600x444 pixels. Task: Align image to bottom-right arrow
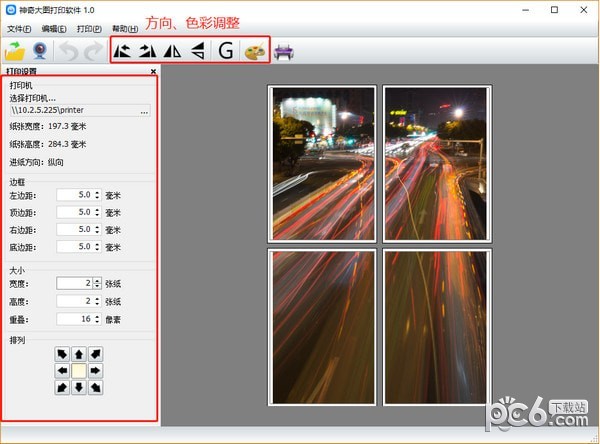coord(96,386)
